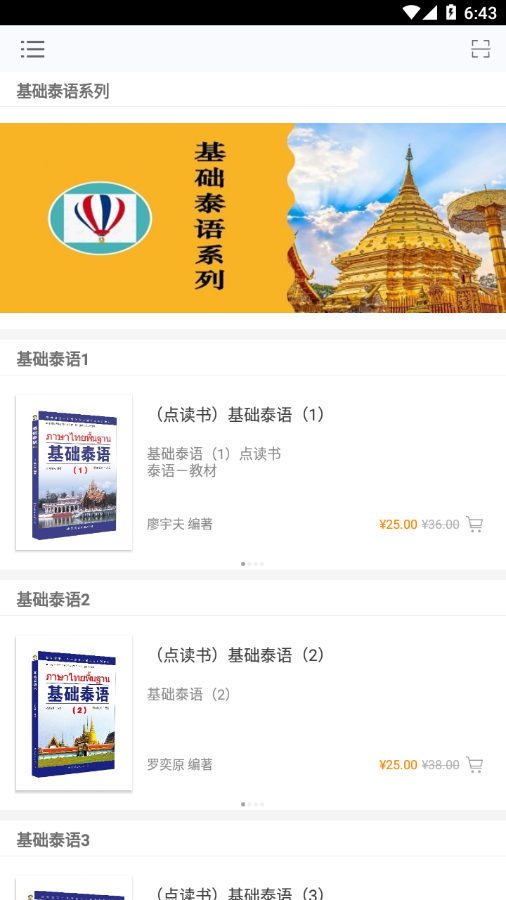Open the 基础泰语（2） book cover
Image resolution: width=506 pixels, height=900 pixels.
click(x=74, y=713)
